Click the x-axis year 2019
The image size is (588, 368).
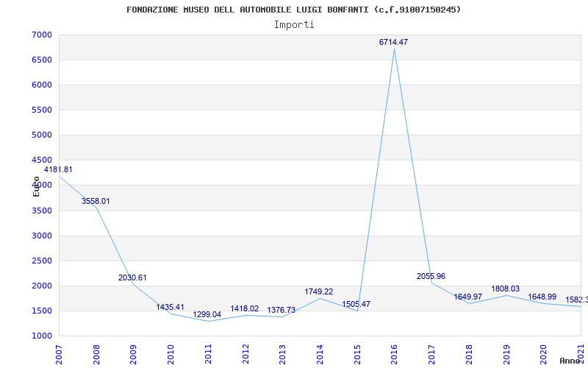(506, 355)
